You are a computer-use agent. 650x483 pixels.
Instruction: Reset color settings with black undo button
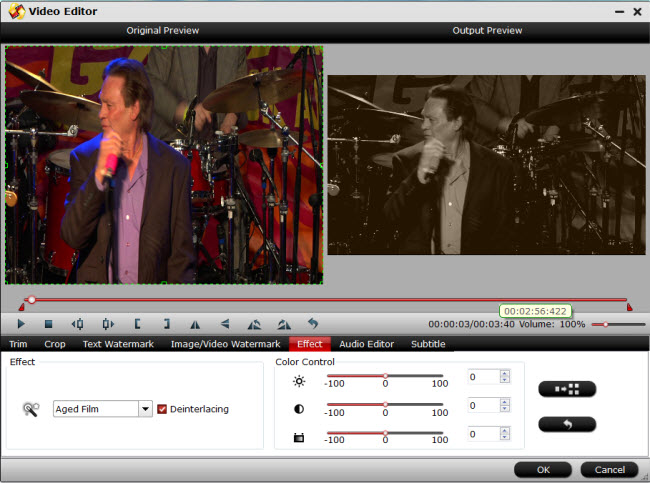pyautogui.click(x=567, y=424)
